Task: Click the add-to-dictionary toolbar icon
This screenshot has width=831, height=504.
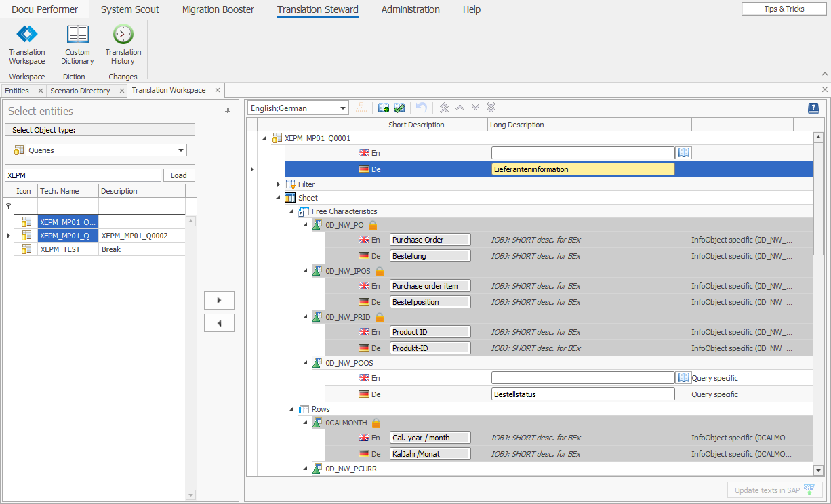Action: point(384,107)
